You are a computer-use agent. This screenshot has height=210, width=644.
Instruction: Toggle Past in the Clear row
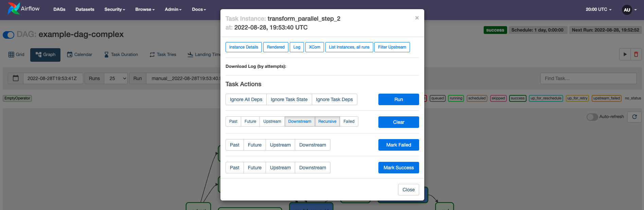[x=233, y=121]
